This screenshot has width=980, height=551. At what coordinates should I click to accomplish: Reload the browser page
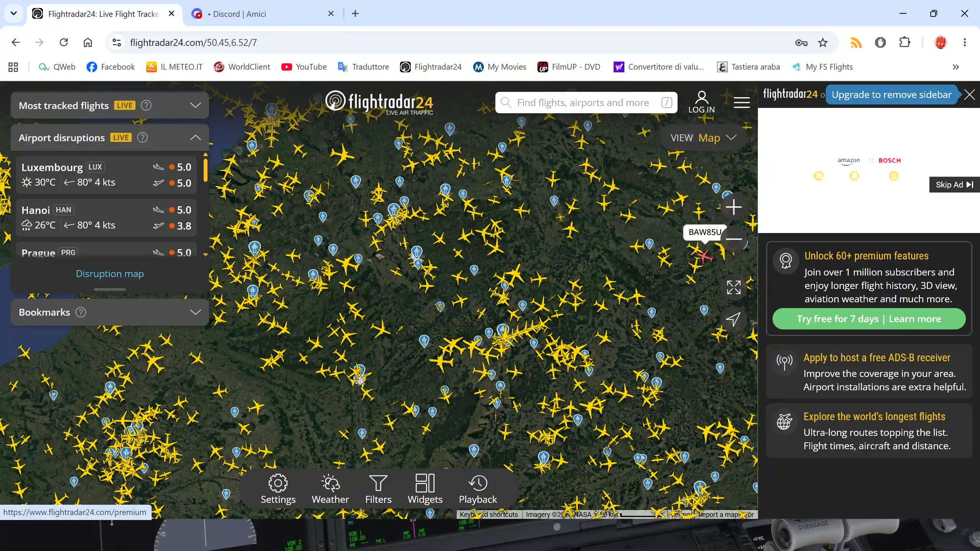click(64, 42)
